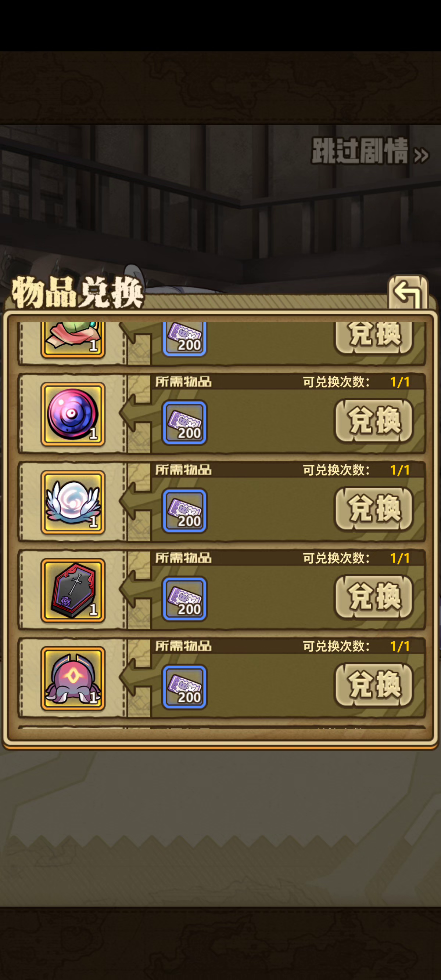The height and width of the screenshot is (980, 441).
Task: Tap exchange count 1/1 on coffin row
Action: click(400, 558)
